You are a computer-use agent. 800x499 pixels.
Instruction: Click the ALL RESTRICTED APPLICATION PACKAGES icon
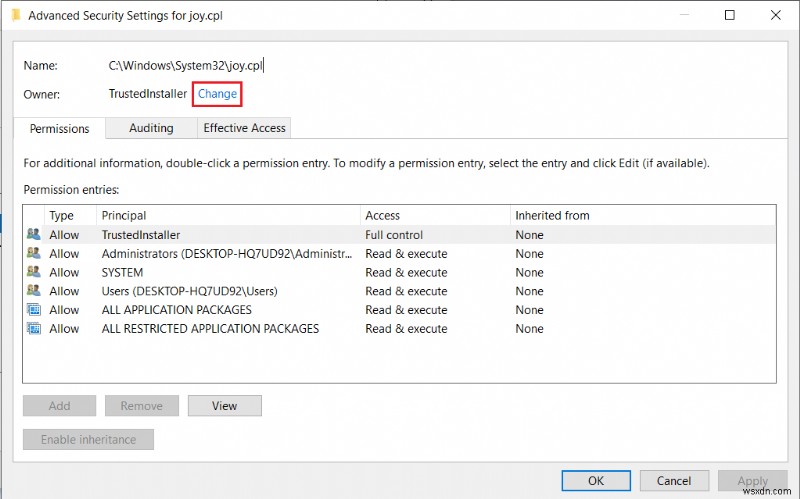tap(34, 329)
